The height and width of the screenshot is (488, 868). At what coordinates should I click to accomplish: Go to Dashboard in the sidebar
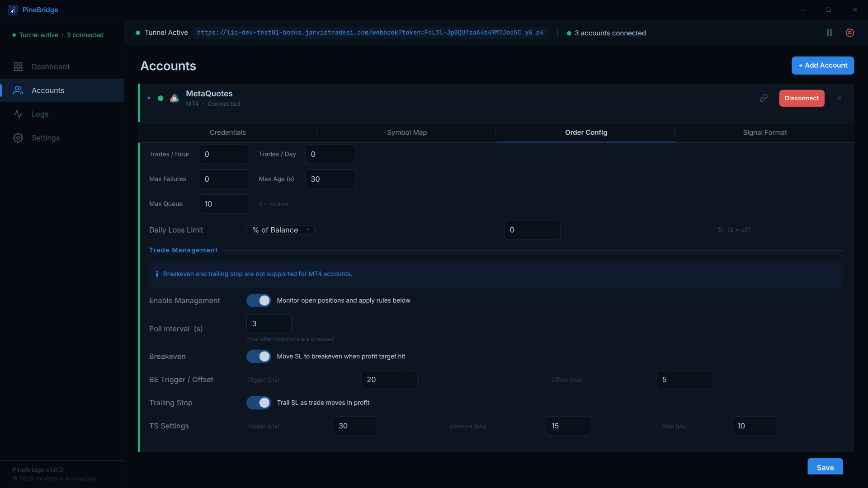(62, 67)
